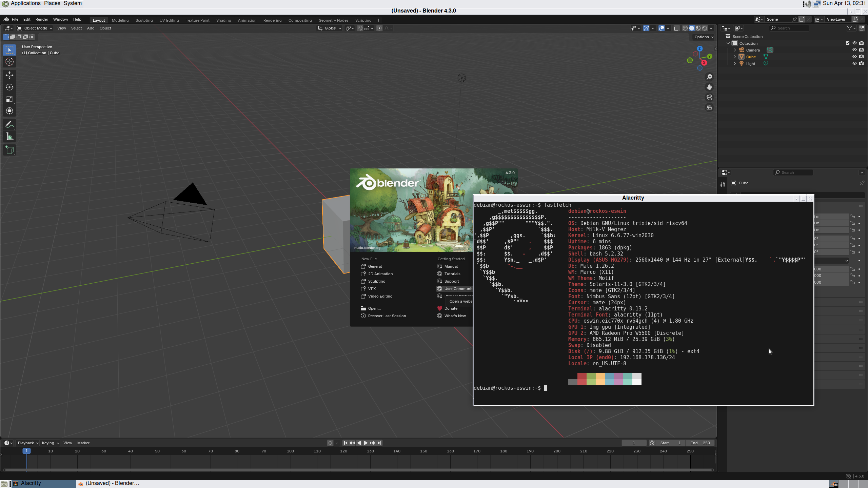This screenshot has height=488, width=868.
Task: Jump to previous keyframe
Action: point(352,443)
